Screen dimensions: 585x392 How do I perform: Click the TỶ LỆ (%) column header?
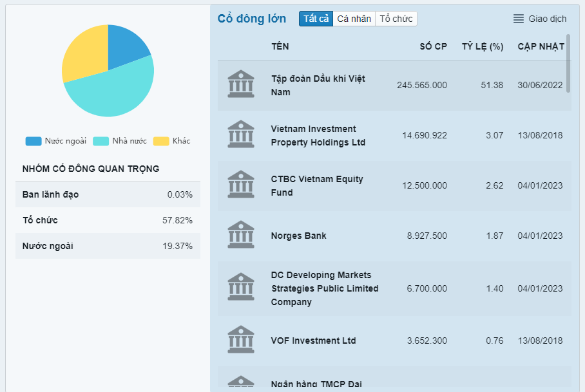coord(483,46)
